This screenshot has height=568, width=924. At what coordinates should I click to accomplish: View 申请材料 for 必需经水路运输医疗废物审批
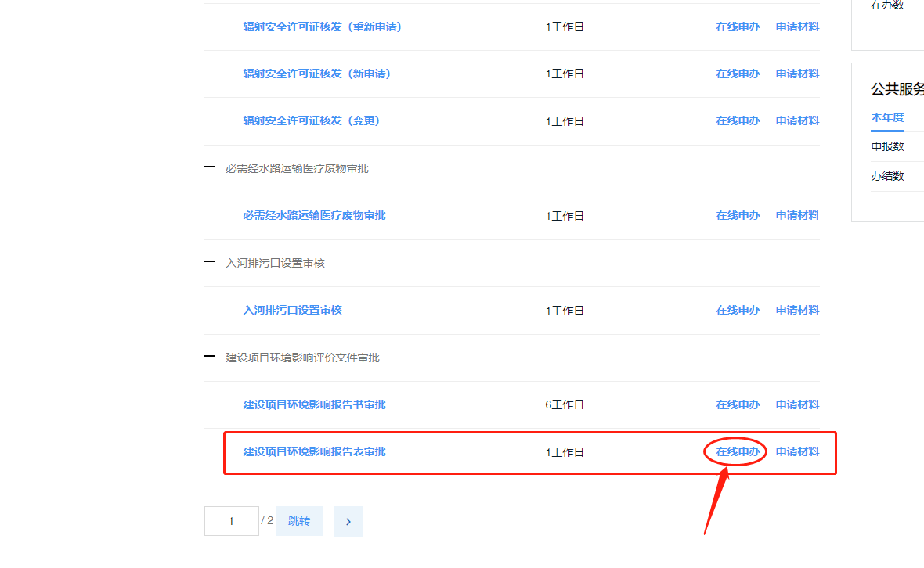[797, 215]
